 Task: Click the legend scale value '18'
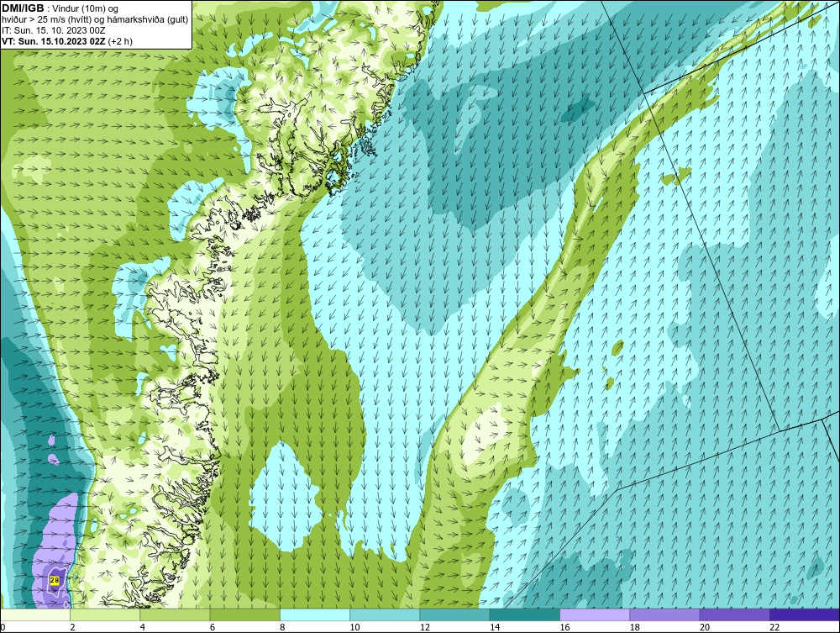tap(634, 628)
